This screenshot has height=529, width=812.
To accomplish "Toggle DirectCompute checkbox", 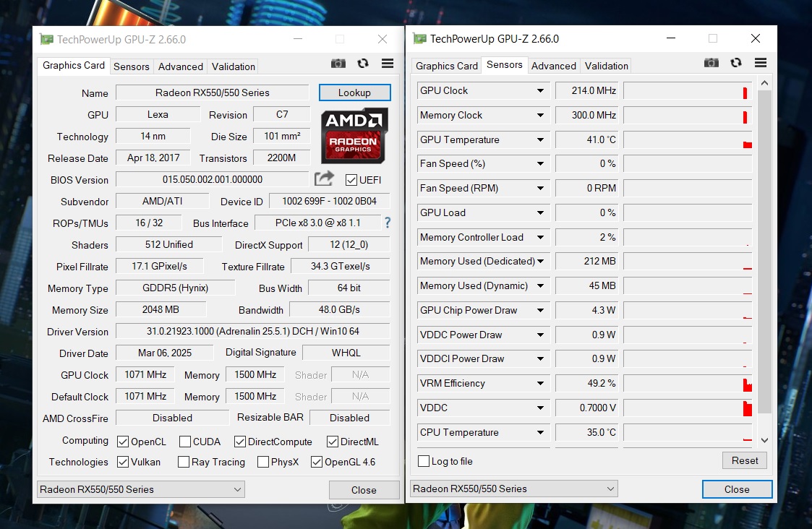I will coord(240,442).
